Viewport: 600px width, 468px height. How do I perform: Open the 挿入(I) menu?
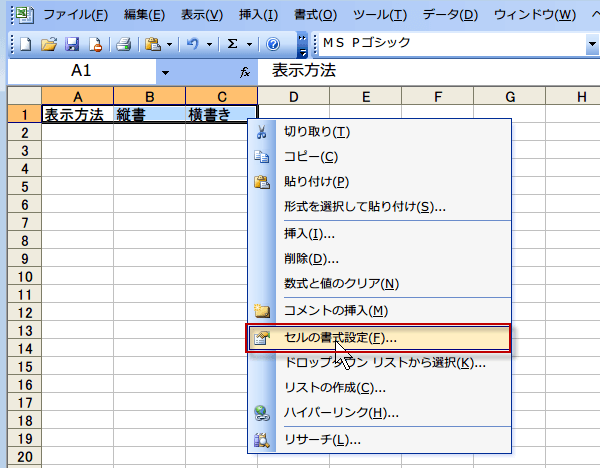pos(258,15)
